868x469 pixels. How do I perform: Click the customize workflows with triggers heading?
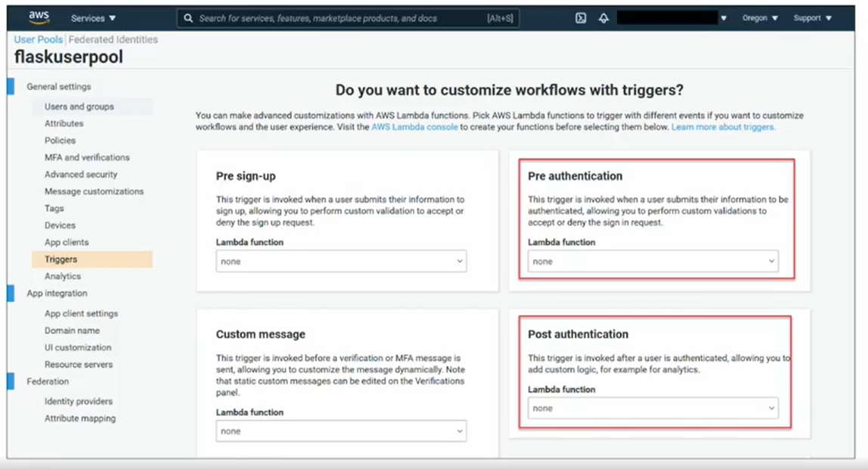(510, 90)
